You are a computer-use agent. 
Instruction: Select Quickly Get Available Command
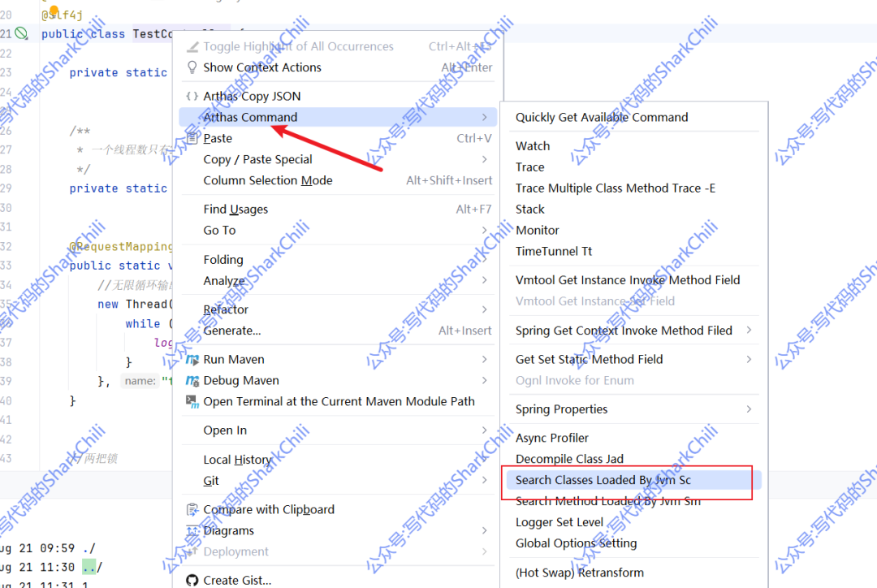point(634,117)
